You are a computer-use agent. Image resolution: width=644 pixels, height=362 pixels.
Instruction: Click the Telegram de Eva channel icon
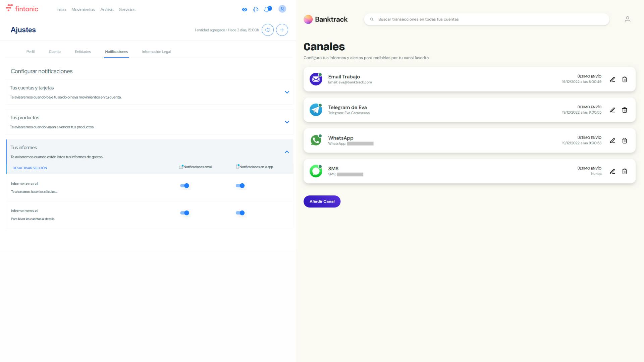tap(316, 110)
